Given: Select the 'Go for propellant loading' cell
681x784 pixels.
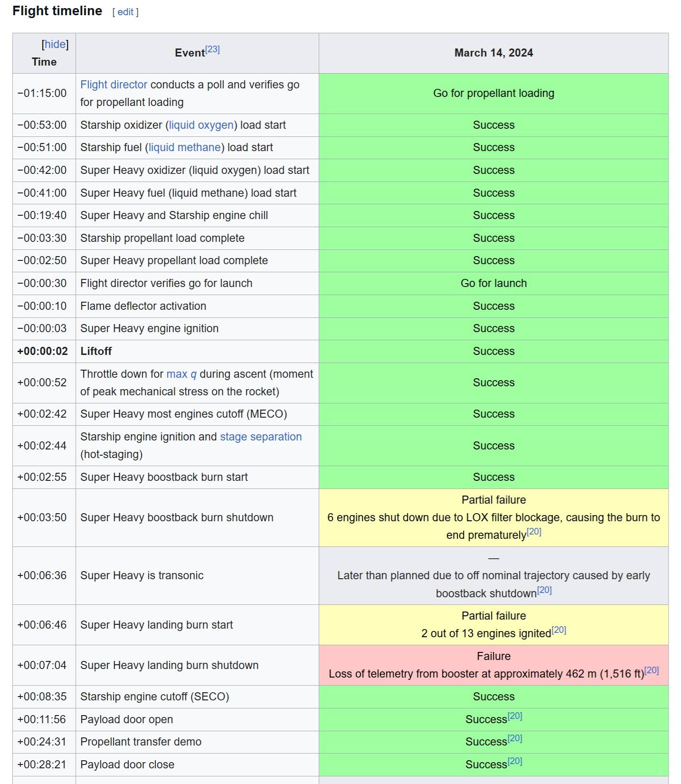Looking at the screenshot, I should [x=493, y=93].
